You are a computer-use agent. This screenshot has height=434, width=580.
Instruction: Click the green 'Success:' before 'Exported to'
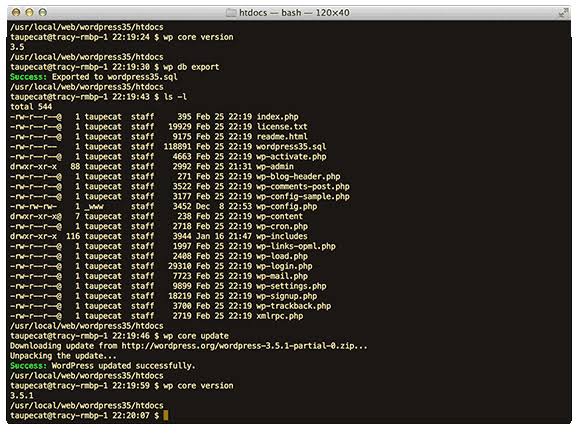28,77
